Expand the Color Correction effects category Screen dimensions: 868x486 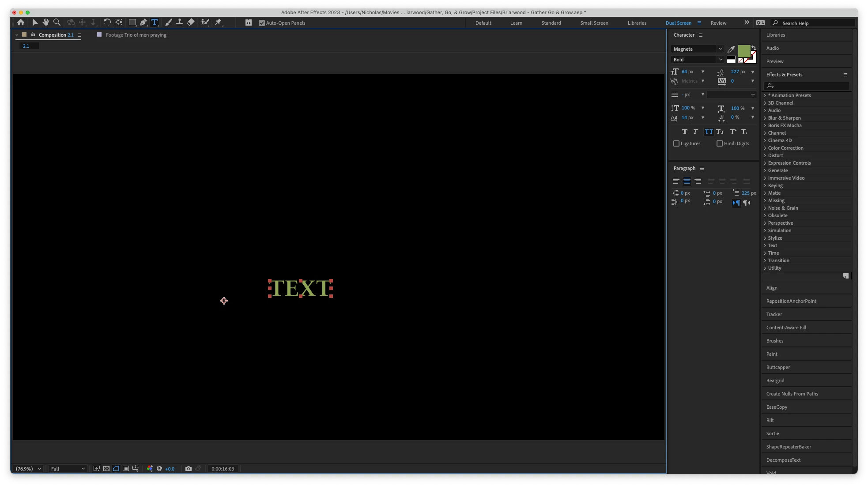coord(765,148)
